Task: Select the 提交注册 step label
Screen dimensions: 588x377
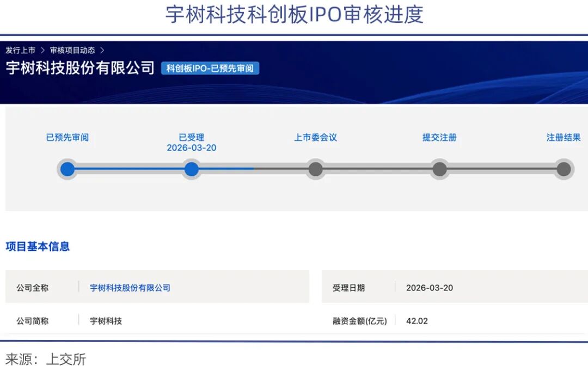Action: [x=439, y=138]
